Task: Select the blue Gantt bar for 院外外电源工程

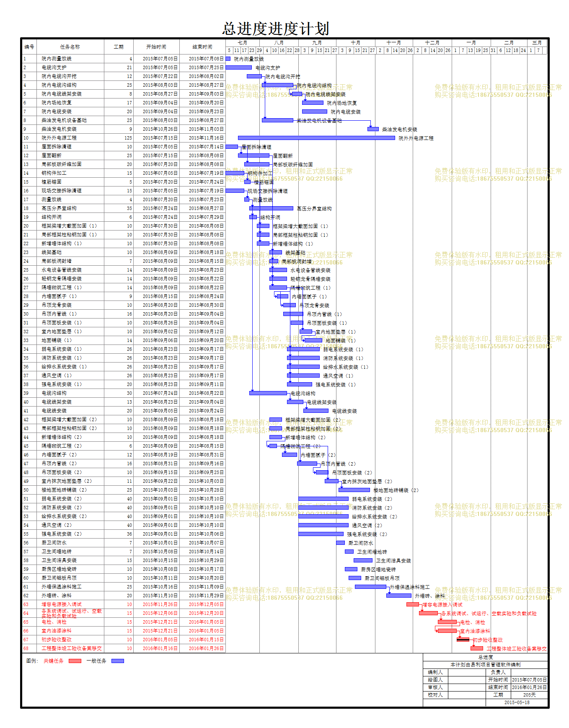Action: pos(316,138)
